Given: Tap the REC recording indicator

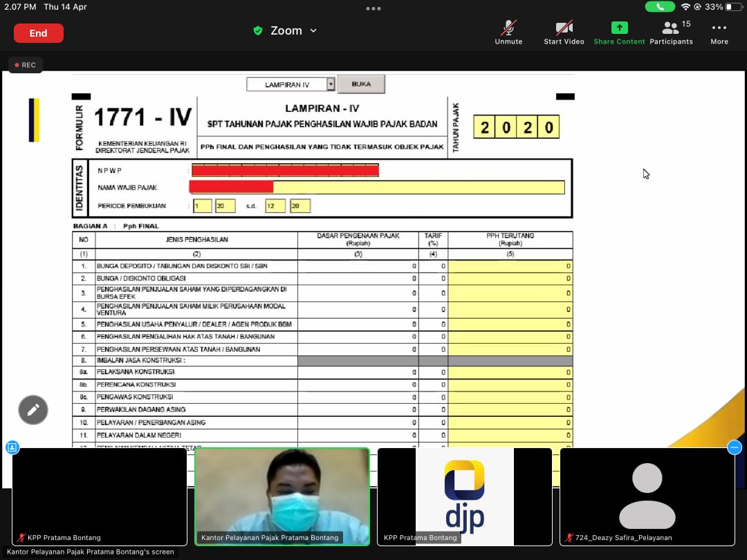Looking at the screenshot, I should click(x=26, y=65).
